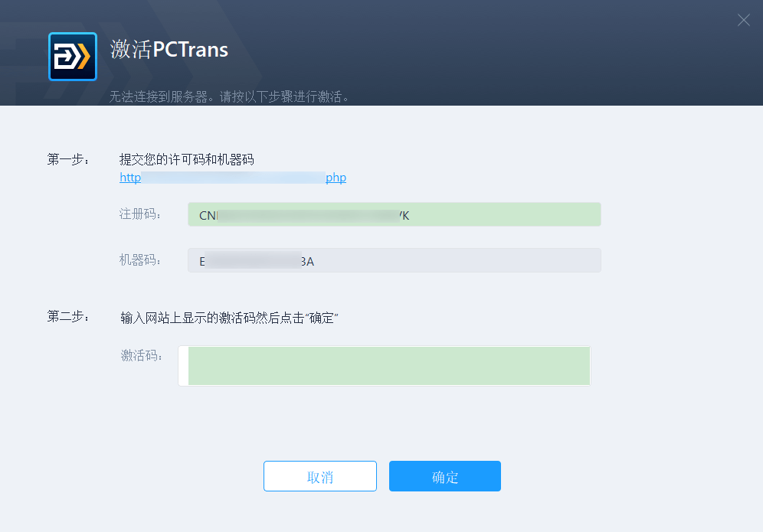
Task: Click the 提交您的许可码和机器码 instruction text
Action: (x=187, y=159)
